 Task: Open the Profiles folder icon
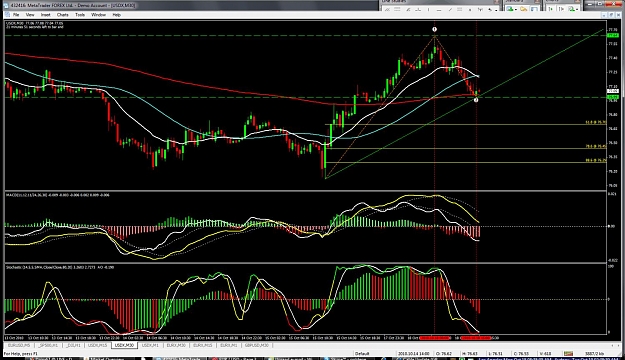tap(523, 9)
